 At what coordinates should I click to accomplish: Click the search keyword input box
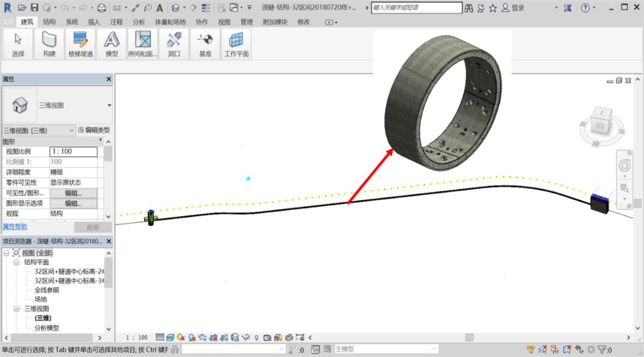click(416, 8)
